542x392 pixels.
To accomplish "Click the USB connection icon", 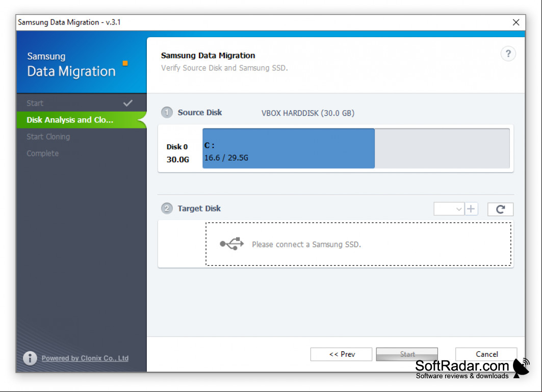I will click(x=232, y=244).
